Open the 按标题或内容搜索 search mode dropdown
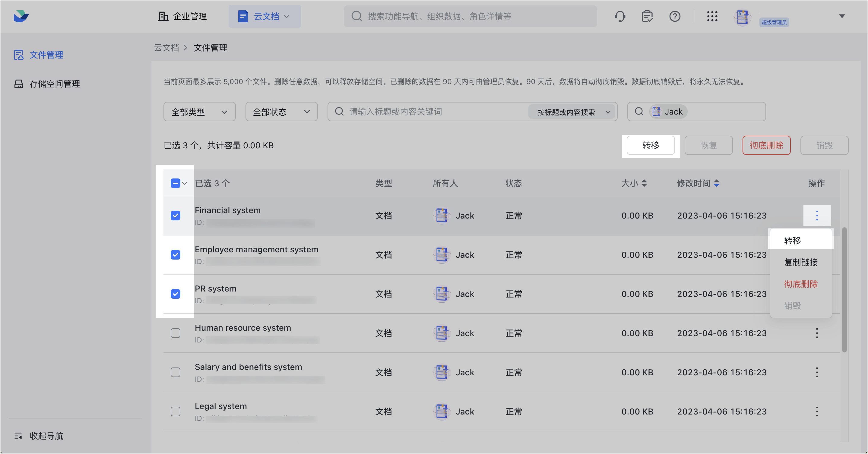This screenshot has width=868, height=454. (x=572, y=112)
